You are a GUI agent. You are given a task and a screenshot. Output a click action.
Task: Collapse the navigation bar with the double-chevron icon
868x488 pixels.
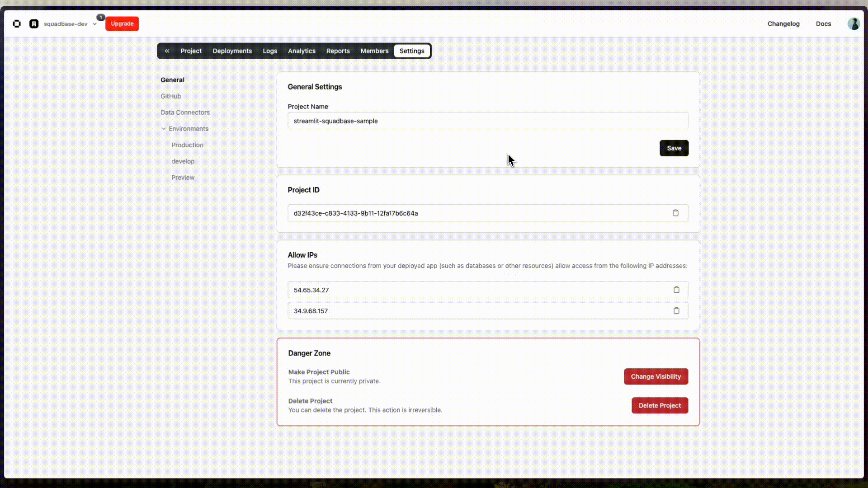tap(167, 51)
